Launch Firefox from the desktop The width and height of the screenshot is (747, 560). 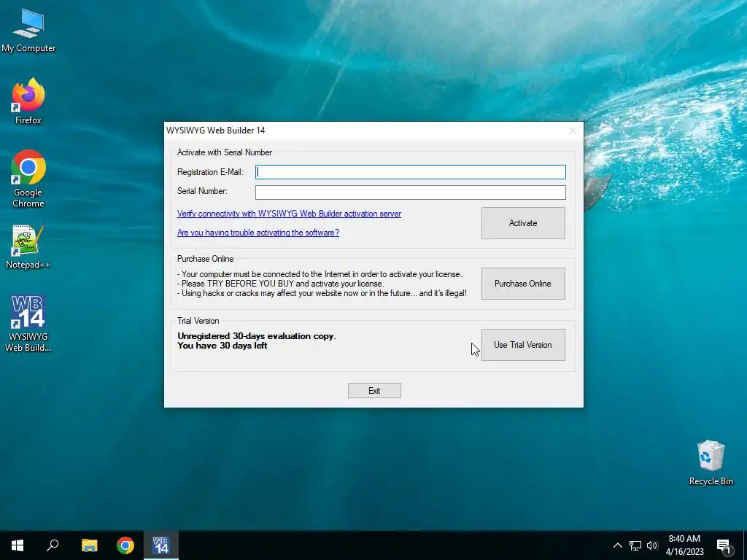[x=28, y=101]
